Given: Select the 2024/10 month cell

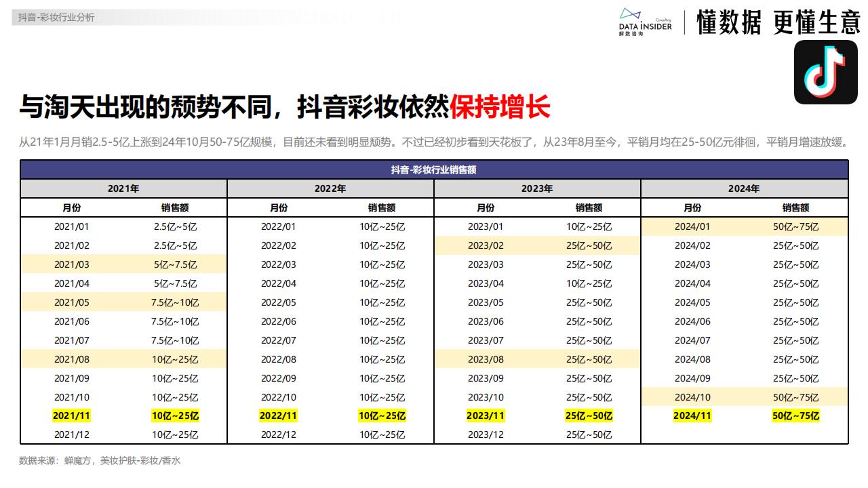Looking at the screenshot, I should click(x=692, y=397).
